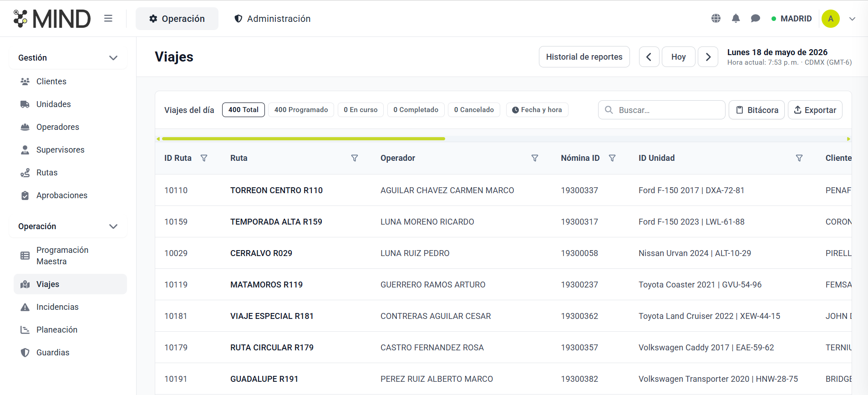Image resolution: width=868 pixels, height=395 pixels.
Task: Collapse the Gestión section
Action: (68, 58)
